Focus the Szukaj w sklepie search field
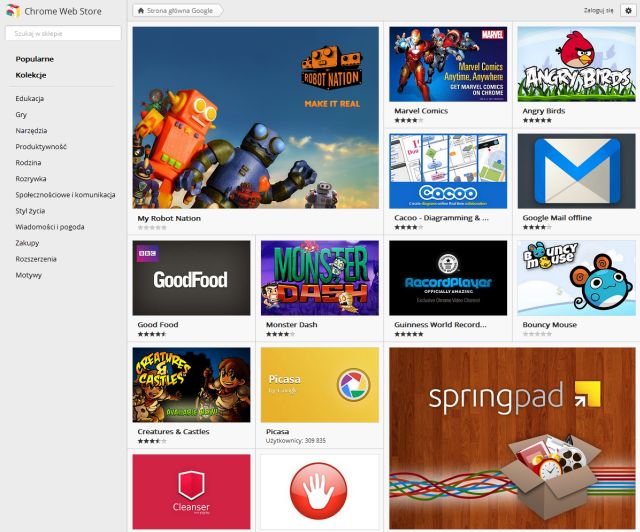 [x=63, y=33]
